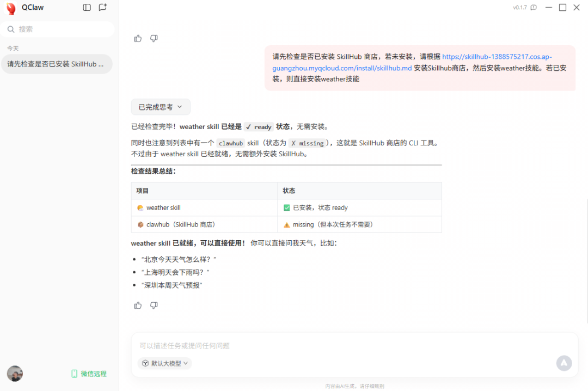Open the user avatar profile
The width and height of the screenshot is (588, 391).
pyautogui.click(x=15, y=374)
